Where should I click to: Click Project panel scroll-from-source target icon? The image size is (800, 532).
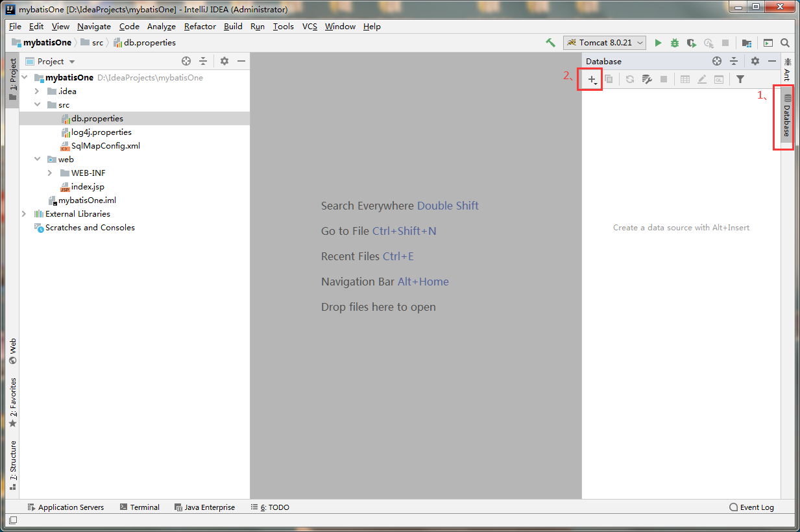(x=186, y=61)
